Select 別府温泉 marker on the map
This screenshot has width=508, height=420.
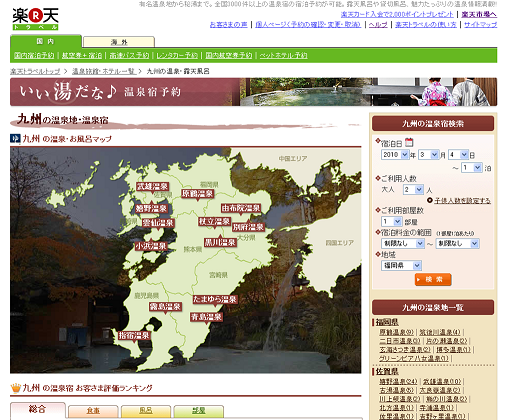[x=248, y=227]
